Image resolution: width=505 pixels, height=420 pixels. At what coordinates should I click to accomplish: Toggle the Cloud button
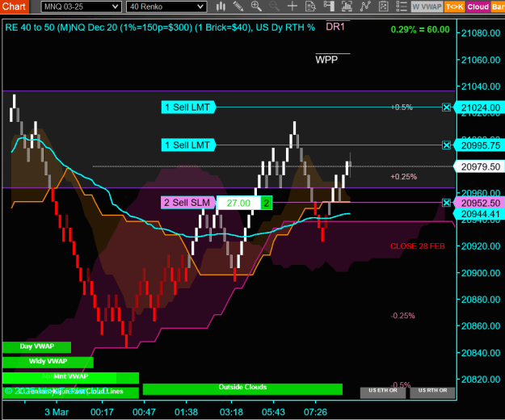478,6
